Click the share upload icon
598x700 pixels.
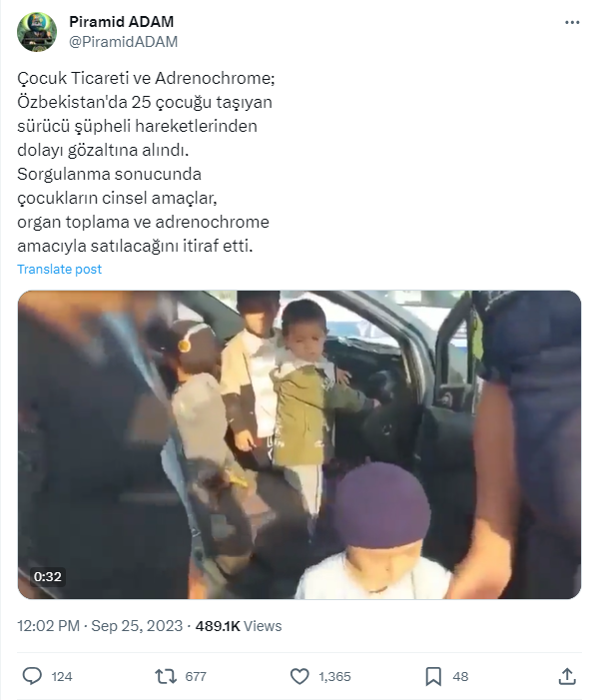[x=567, y=676]
